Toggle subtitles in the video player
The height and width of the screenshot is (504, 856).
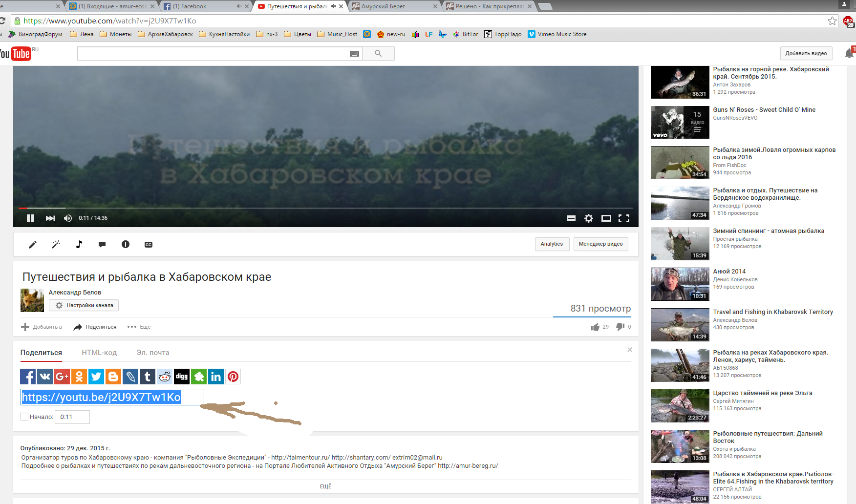(x=571, y=218)
